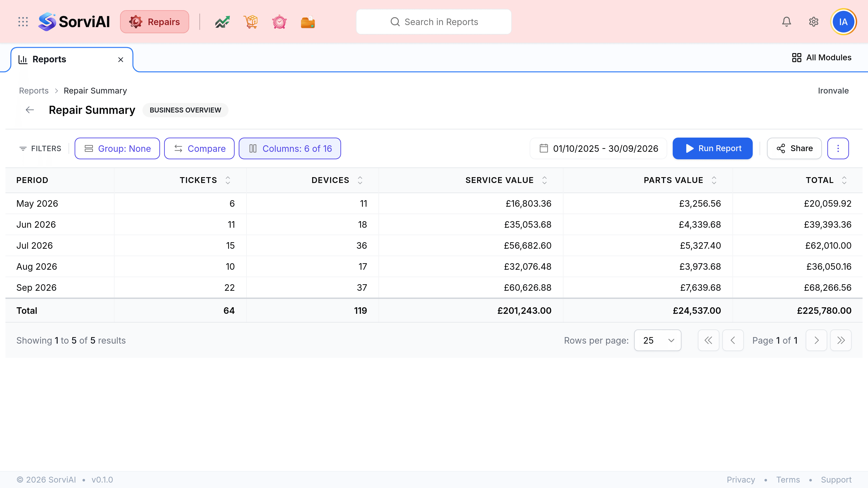868x488 pixels.
Task: Open All Modules view
Action: (x=821, y=58)
